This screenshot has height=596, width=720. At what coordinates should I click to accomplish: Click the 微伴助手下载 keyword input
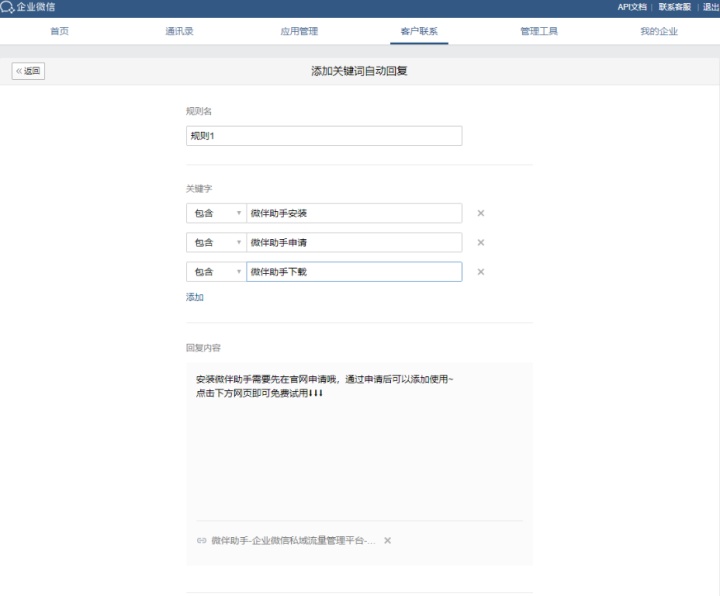click(x=354, y=272)
